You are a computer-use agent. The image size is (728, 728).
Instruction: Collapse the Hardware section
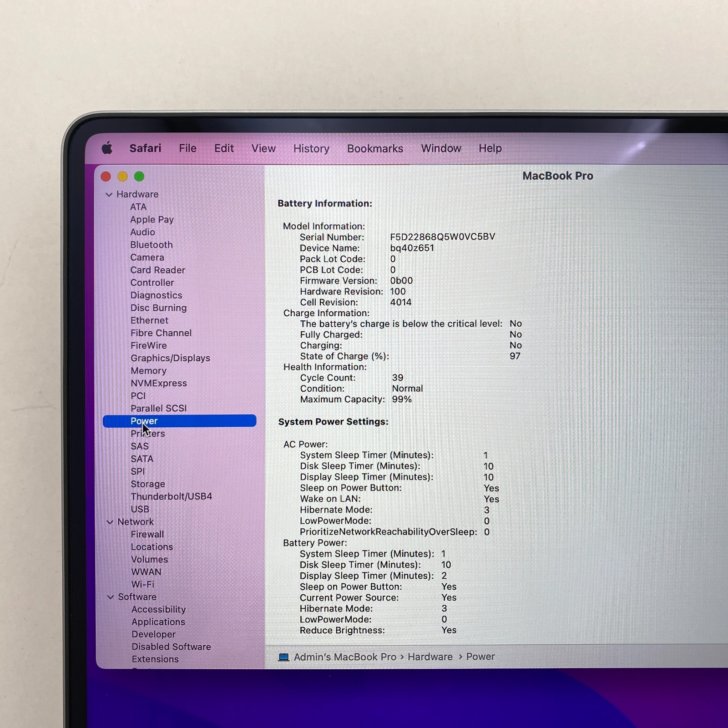(x=109, y=194)
